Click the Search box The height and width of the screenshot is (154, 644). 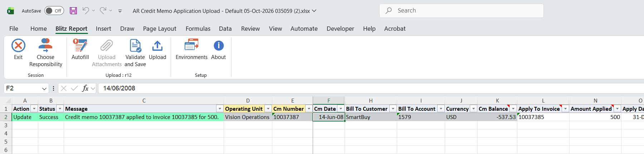pos(462,11)
